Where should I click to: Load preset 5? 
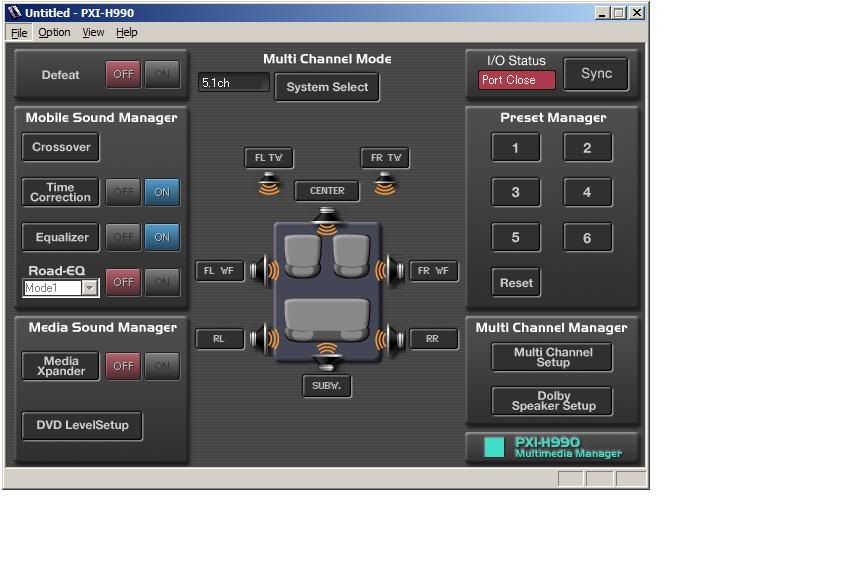click(x=515, y=237)
